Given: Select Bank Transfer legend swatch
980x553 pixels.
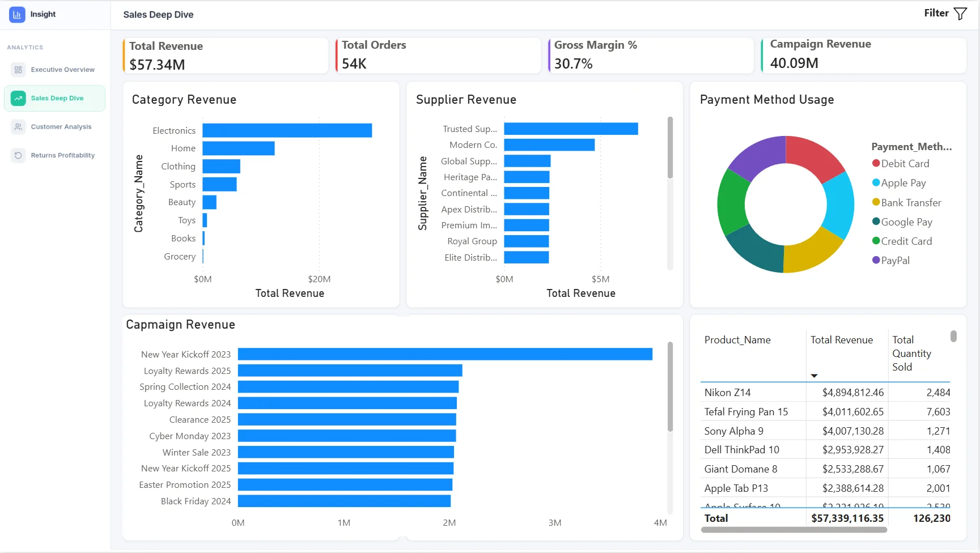Looking at the screenshot, I should pyautogui.click(x=876, y=202).
